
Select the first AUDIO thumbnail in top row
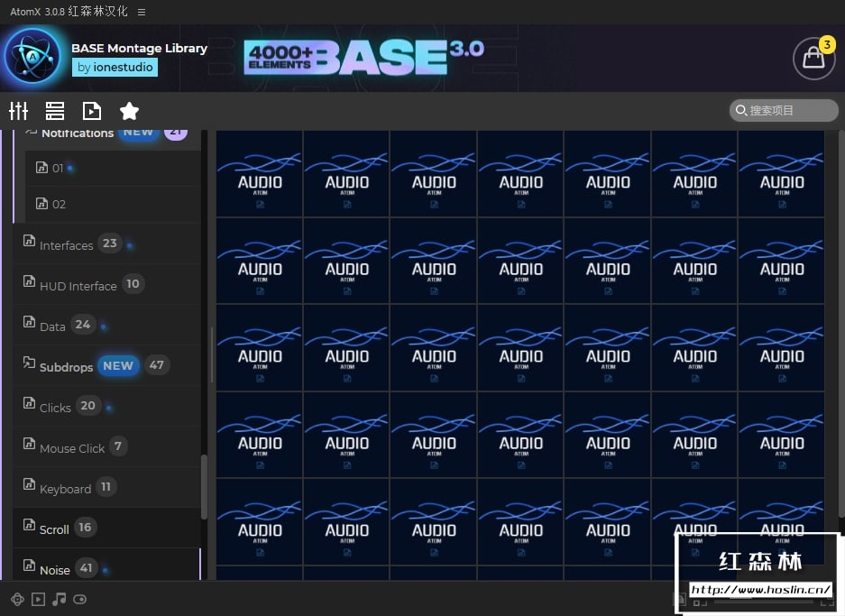click(260, 174)
